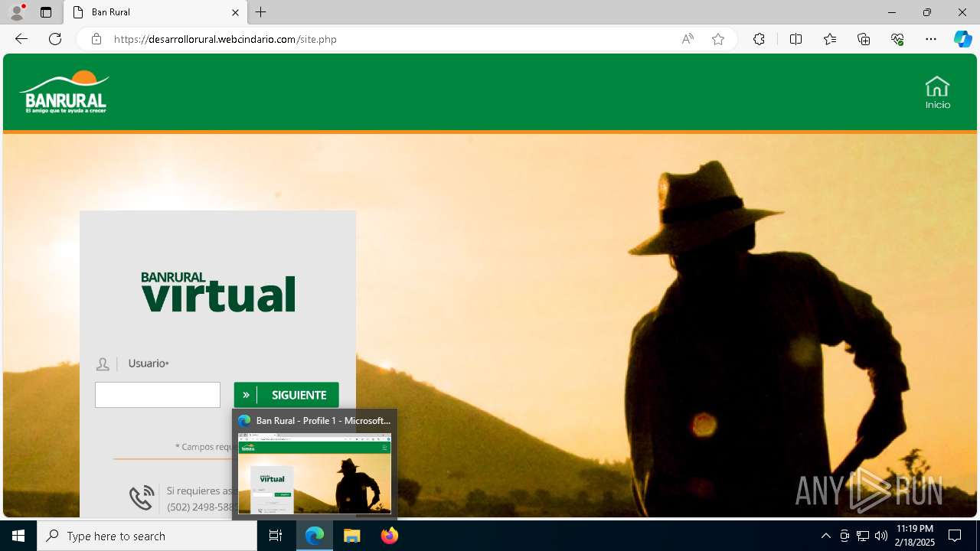The width and height of the screenshot is (980, 551).
Task: Show hidden system tray icons
Action: [825, 536]
